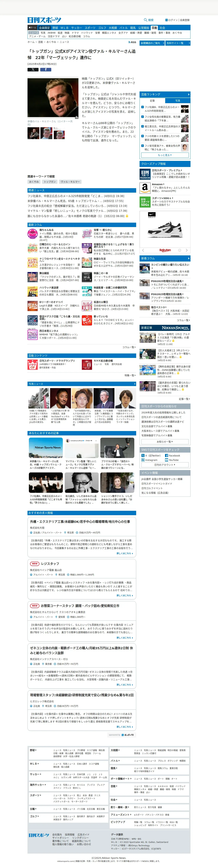Open the 秋元康氏 recommended article thumbnail
This screenshot has height=868, width=218.
pos(81,482)
